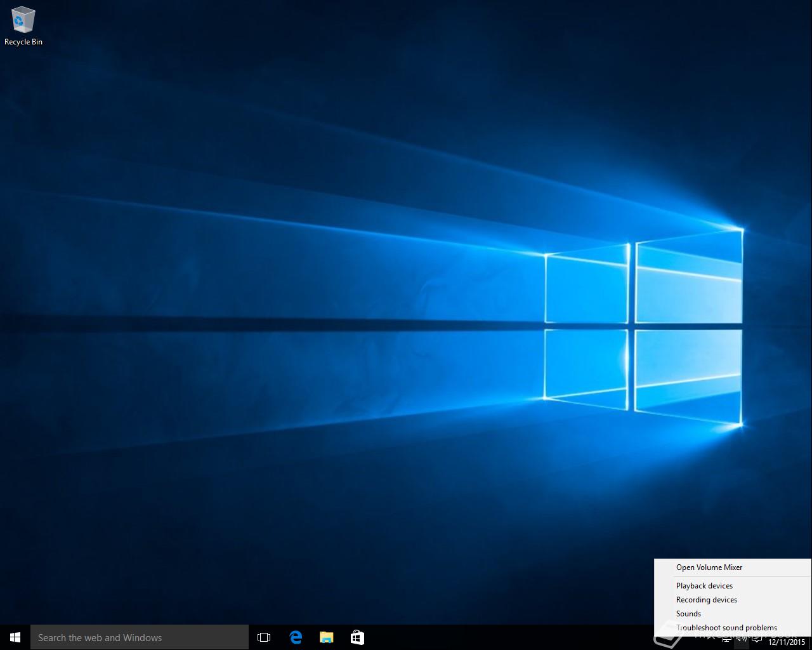Select Recording devices in the context menu
The width and height of the screenshot is (812, 650).
733,600
